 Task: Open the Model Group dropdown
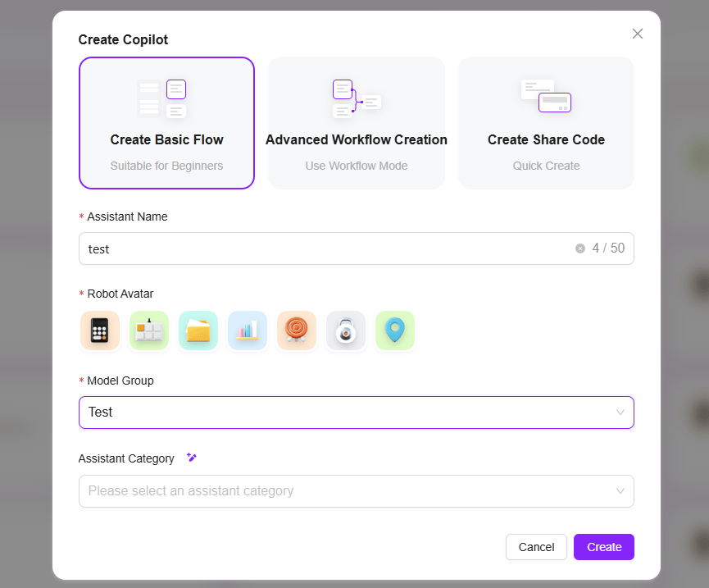(357, 413)
